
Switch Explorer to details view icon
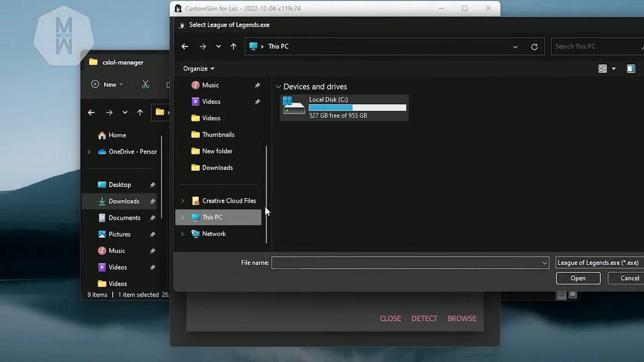click(x=561, y=295)
